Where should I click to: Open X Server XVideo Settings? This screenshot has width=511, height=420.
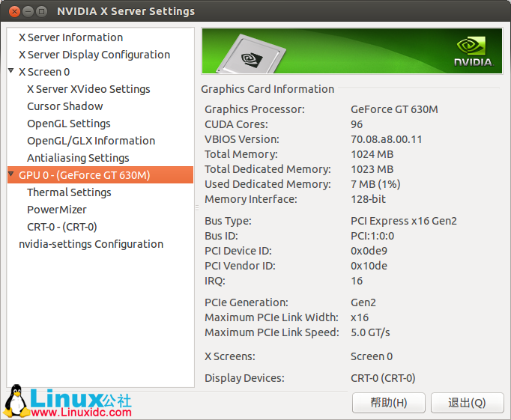[x=88, y=89]
